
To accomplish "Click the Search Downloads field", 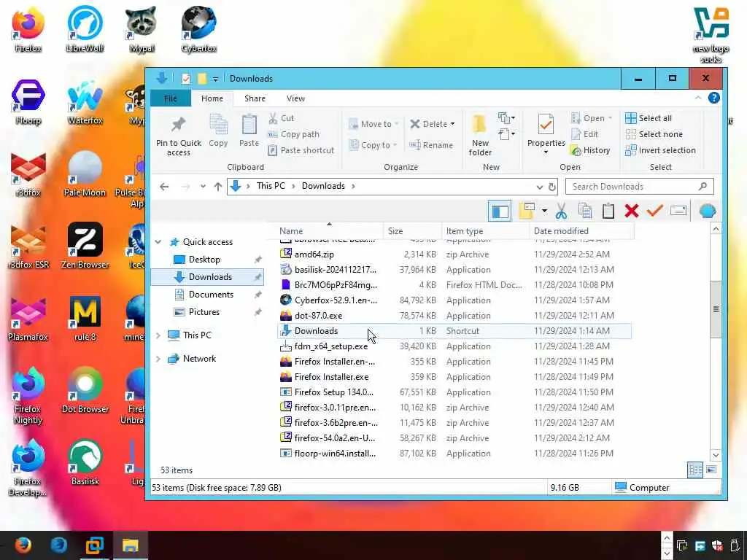I will (639, 187).
